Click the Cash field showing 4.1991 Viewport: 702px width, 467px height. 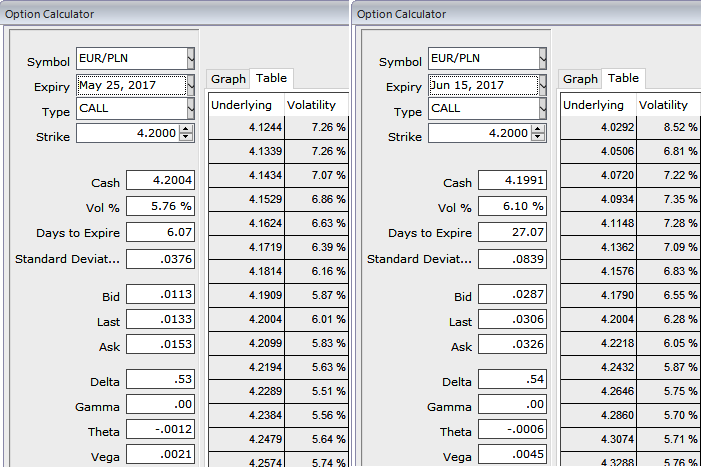click(x=512, y=180)
